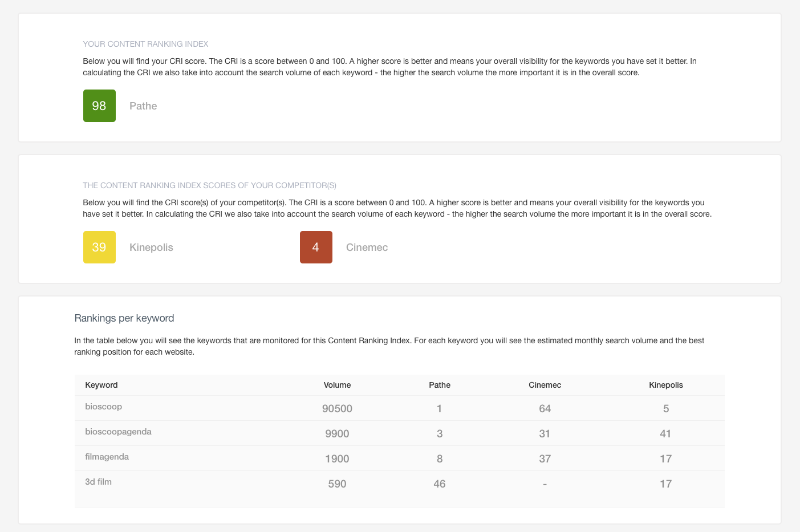Screen dimensions: 800x532
Task: Select the Cinemec competitor name
Action: click(367, 247)
